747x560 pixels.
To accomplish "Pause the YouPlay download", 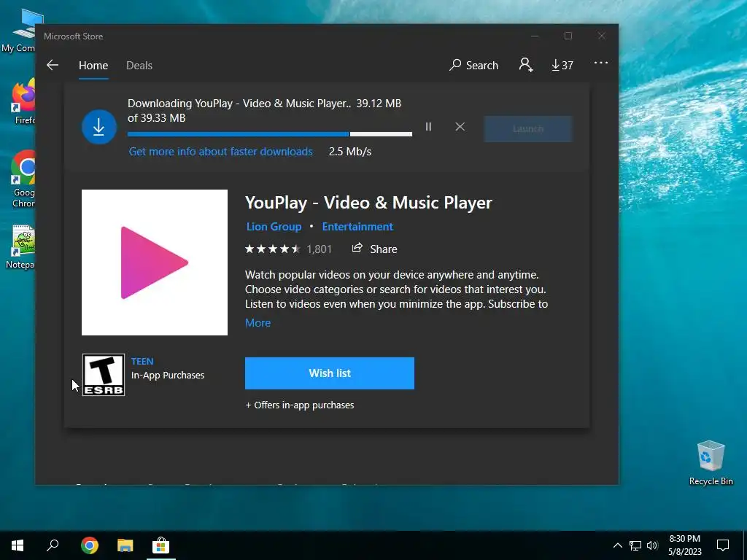I will (x=428, y=127).
